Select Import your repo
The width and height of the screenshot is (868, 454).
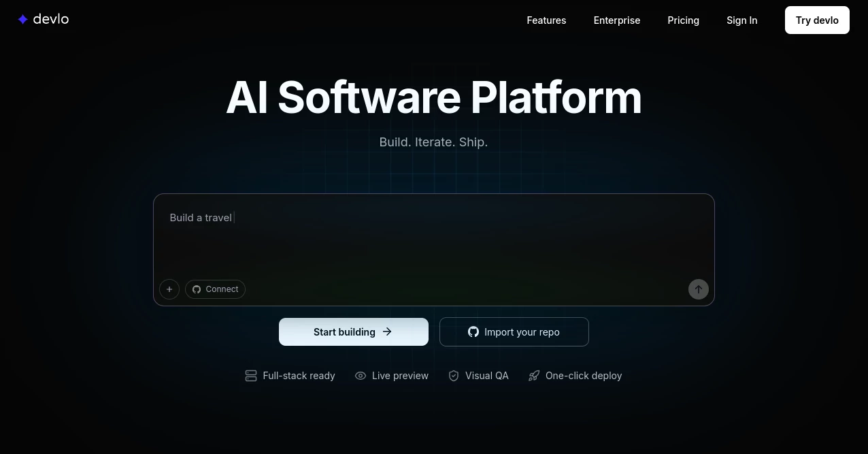514,331
